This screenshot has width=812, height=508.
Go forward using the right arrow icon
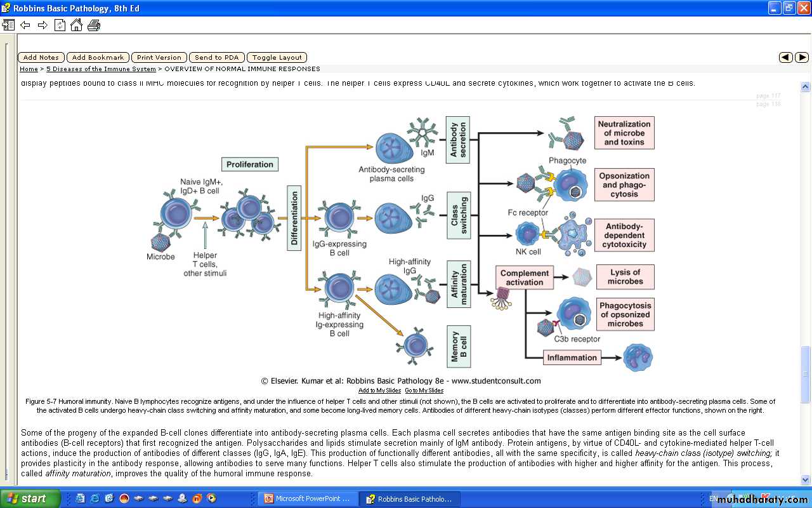[x=43, y=25]
